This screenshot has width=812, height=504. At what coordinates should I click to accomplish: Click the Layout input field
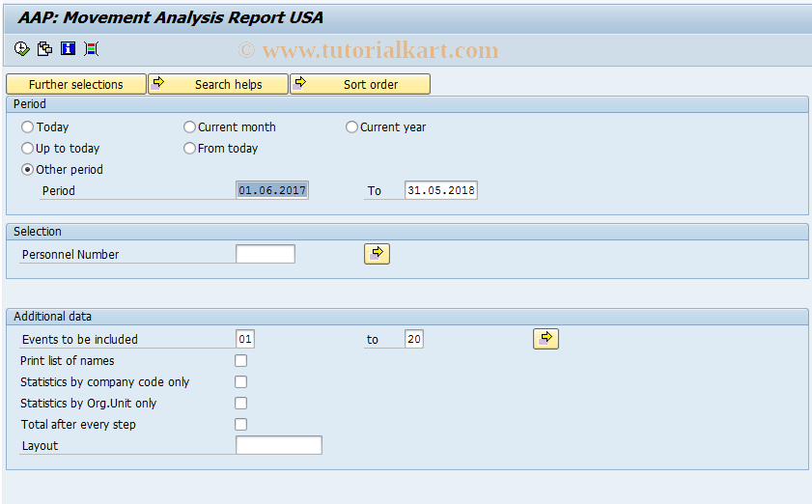point(279,445)
